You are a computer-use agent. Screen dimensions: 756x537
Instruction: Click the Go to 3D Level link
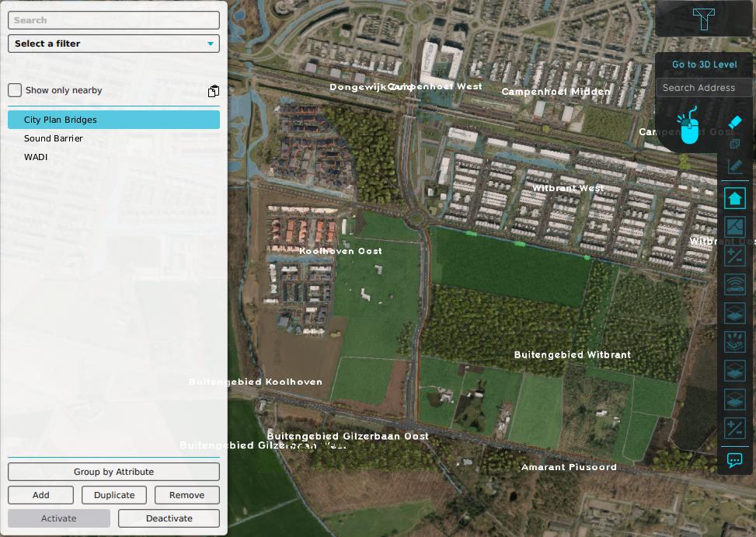[704, 65]
